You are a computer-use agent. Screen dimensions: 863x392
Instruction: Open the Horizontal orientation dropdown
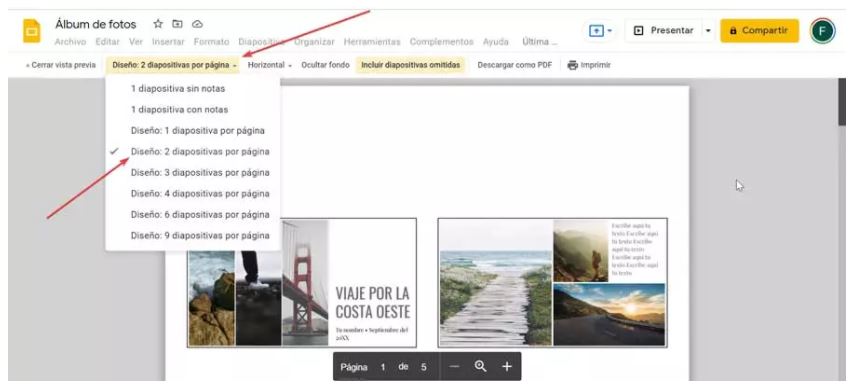pyautogui.click(x=270, y=65)
